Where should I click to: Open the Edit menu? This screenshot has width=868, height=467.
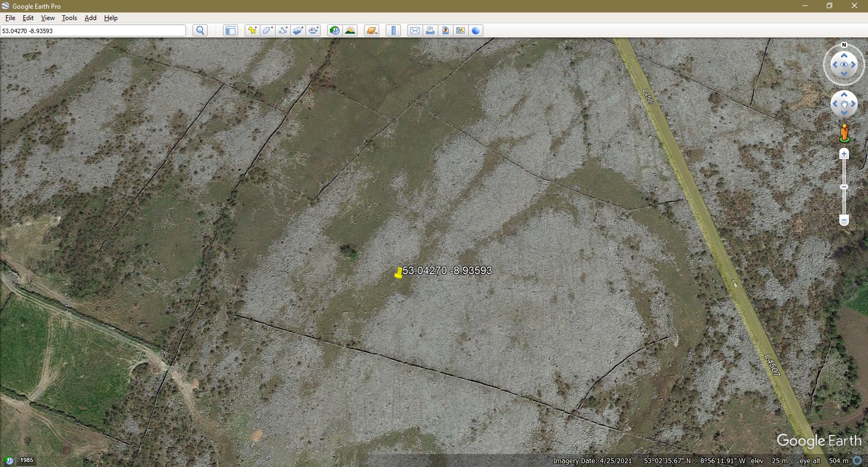point(28,18)
